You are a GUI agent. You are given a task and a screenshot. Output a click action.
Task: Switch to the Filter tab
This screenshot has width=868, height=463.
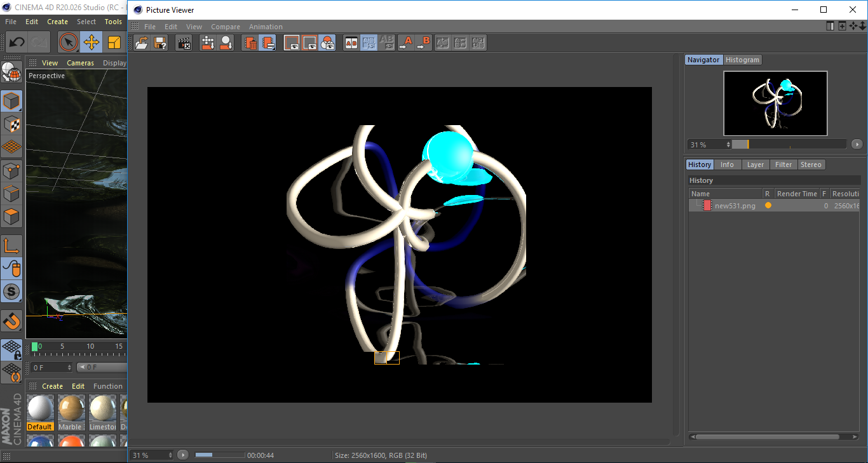tap(783, 164)
